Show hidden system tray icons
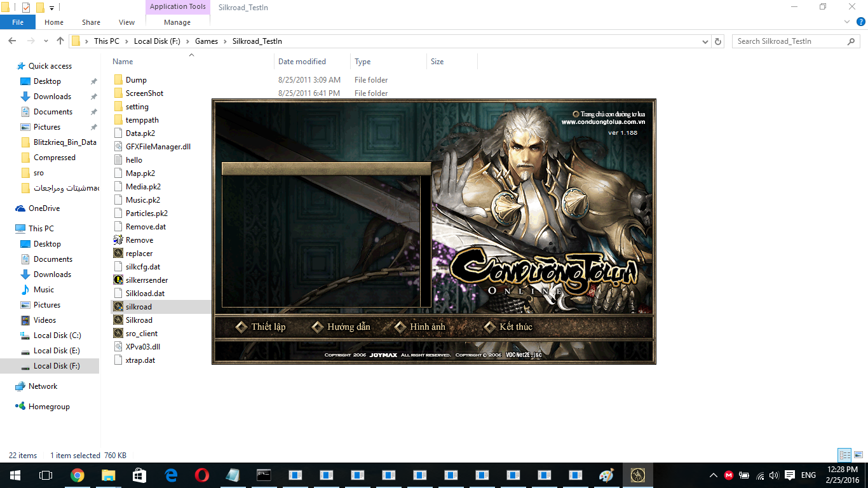This screenshot has width=868, height=488. [713, 475]
